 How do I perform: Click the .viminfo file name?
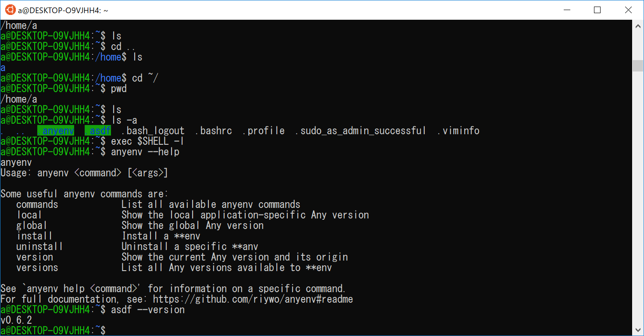coord(458,131)
